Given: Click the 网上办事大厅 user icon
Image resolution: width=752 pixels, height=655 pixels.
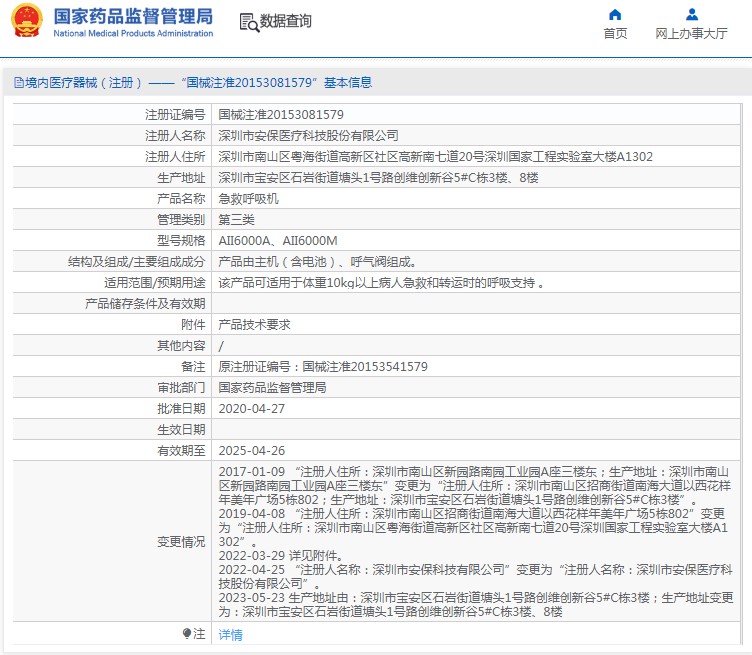Looking at the screenshot, I should (692, 15).
